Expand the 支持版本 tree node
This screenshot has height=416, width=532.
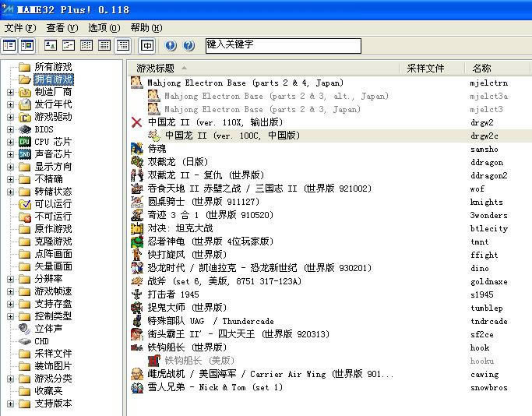click(x=10, y=404)
